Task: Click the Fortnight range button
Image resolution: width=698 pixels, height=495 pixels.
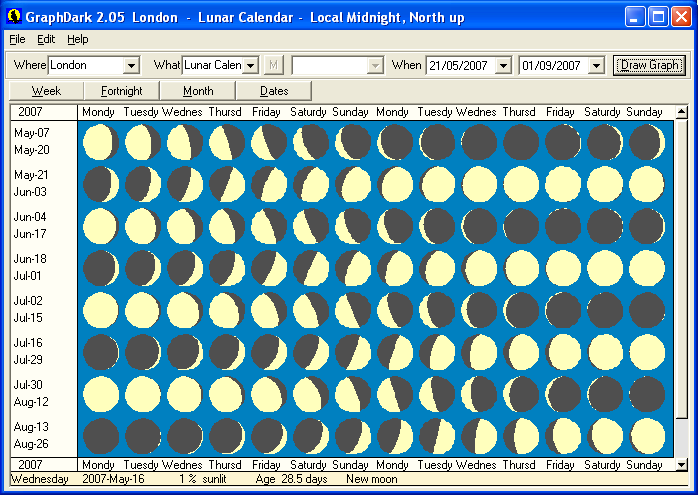Action: (x=121, y=91)
